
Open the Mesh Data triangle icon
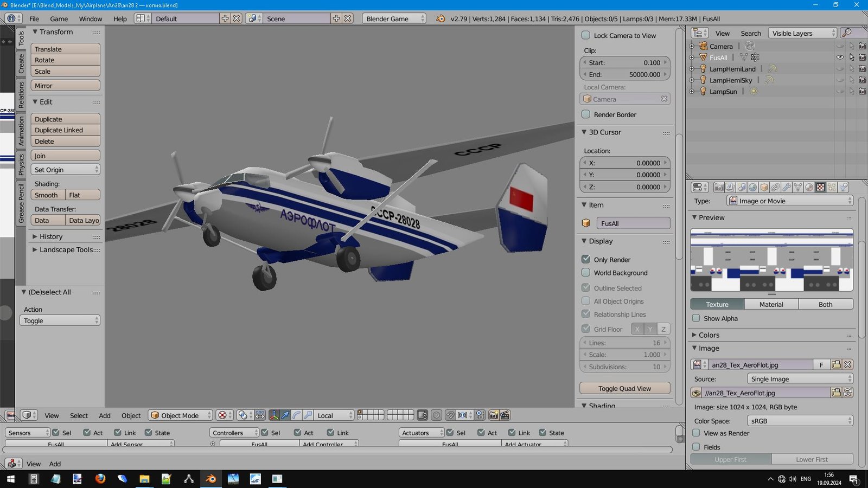pos(798,188)
